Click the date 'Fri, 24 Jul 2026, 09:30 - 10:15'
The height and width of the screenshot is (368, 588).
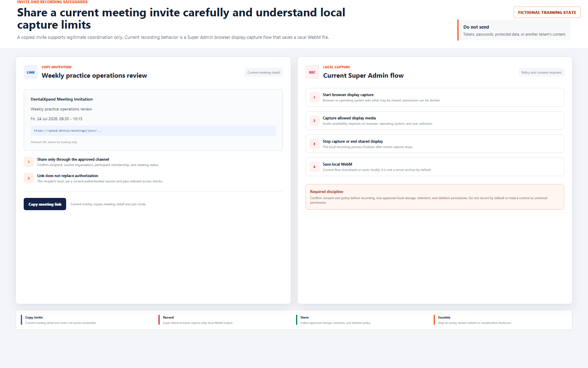[56, 119]
